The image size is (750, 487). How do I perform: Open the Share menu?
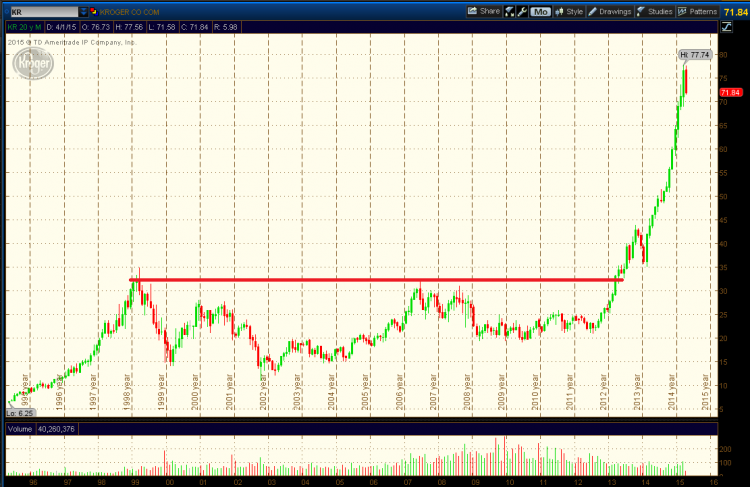point(484,11)
